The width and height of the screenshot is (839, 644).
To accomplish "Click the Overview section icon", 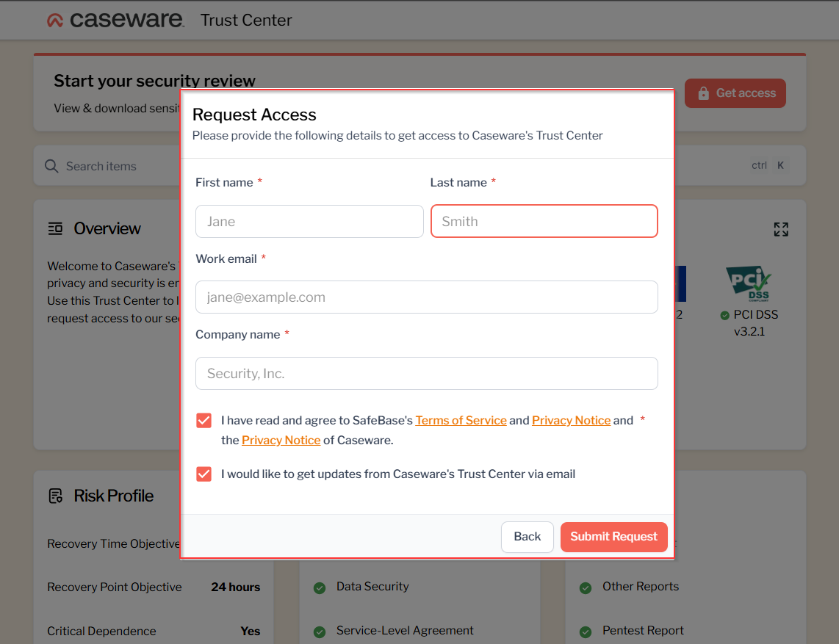I will 55,229.
